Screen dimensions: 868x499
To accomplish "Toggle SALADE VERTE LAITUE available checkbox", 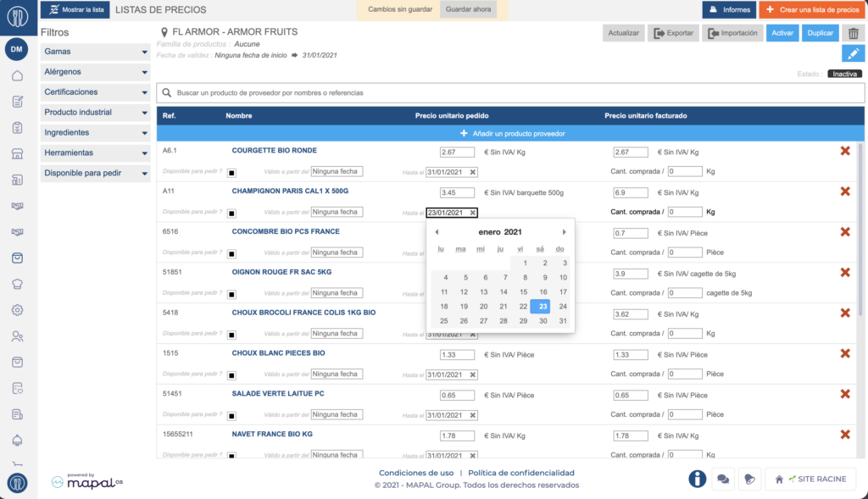I will pos(232,416).
